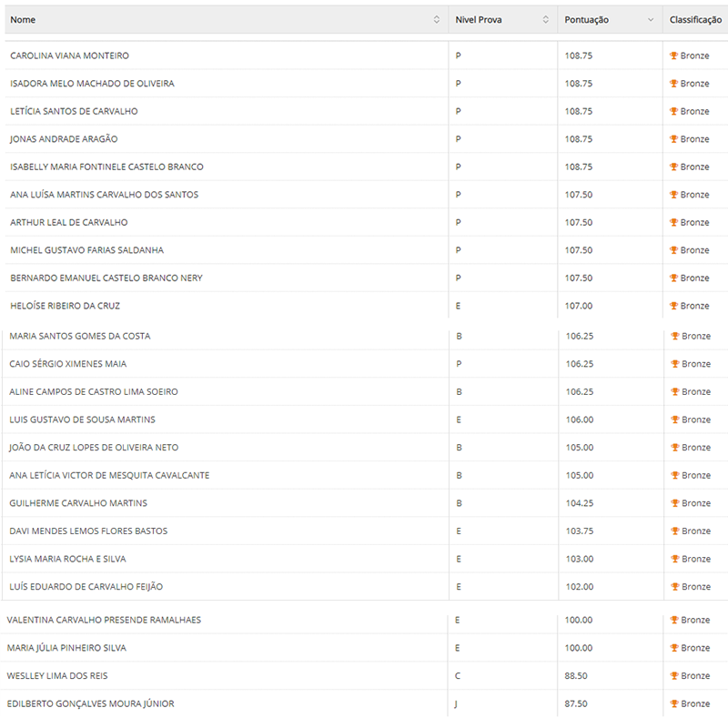Image resolution: width=728 pixels, height=718 pixels.
Task: Sort by Pontuação using the down chevron
Action: (x=651, y=20)
